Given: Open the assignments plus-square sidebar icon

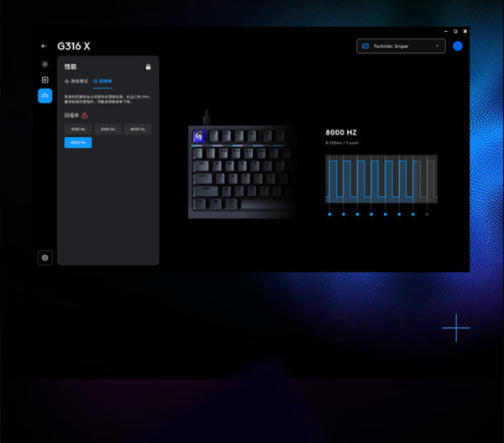Looking at the screenshot, I should tap(45, 80).
